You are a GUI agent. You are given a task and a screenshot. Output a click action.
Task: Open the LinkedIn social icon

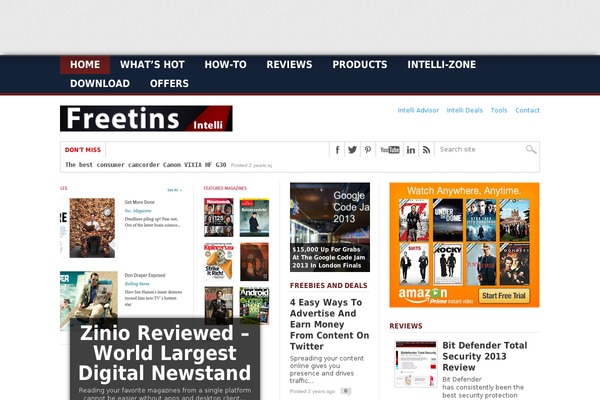pyautogui.click(x=411, y=150)
